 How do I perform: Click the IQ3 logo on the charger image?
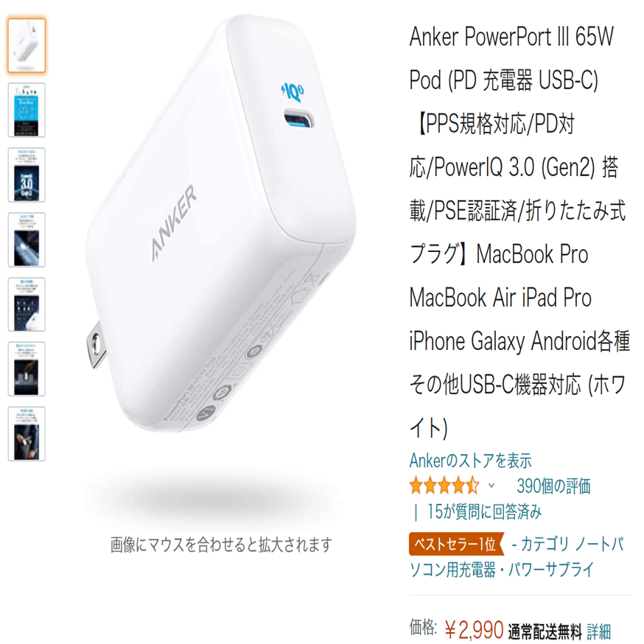(x=293, y=92)
